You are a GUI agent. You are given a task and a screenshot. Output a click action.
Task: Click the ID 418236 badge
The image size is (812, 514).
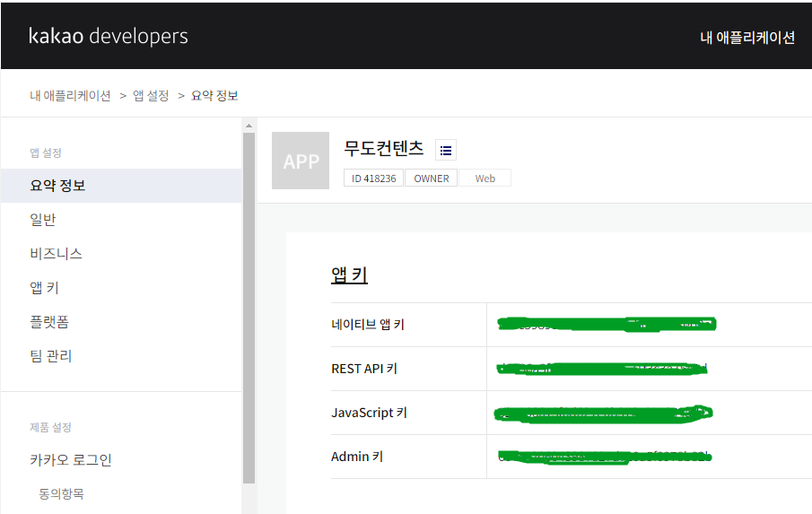pyautogui.click(x=373, y=179)
